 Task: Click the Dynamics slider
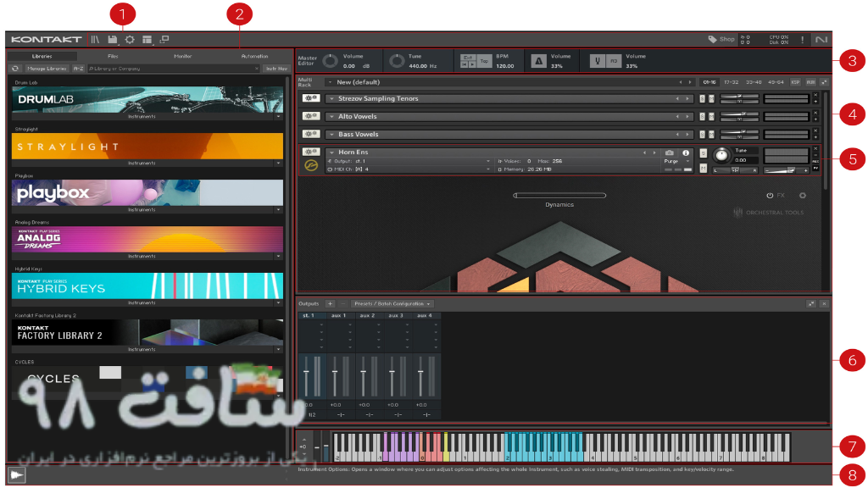click(x=559, y=196)
